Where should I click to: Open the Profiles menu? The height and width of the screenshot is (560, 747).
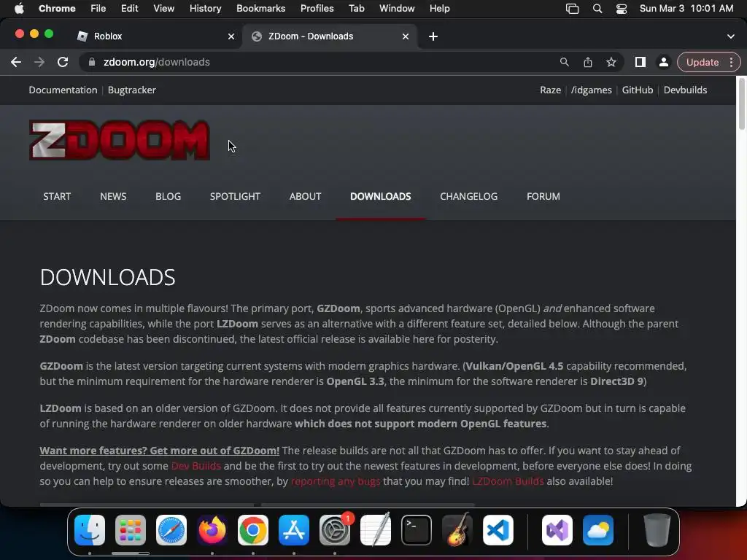pos(317,8)
